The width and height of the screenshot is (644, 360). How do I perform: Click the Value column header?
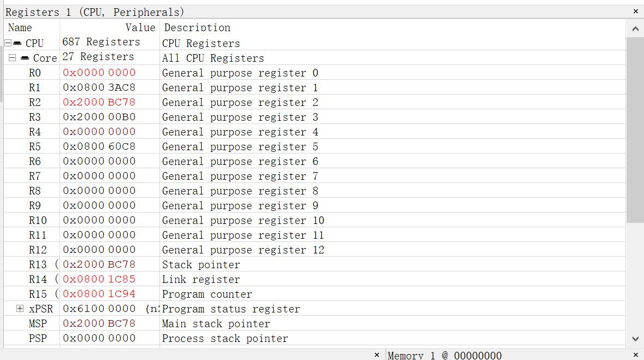(x=140, y=27)
